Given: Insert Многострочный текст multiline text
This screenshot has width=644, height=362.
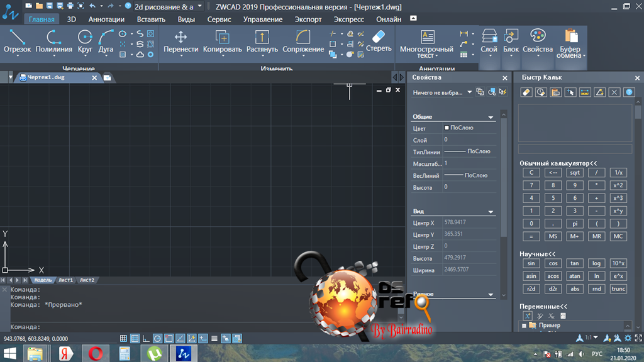Looking at the screenshot, I should point(427,43).
